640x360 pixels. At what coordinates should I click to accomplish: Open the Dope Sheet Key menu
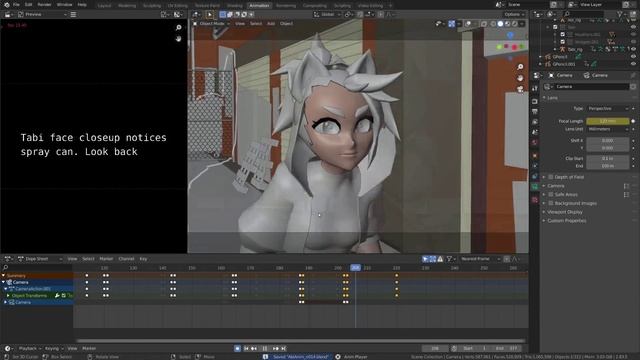pos(143,259)
